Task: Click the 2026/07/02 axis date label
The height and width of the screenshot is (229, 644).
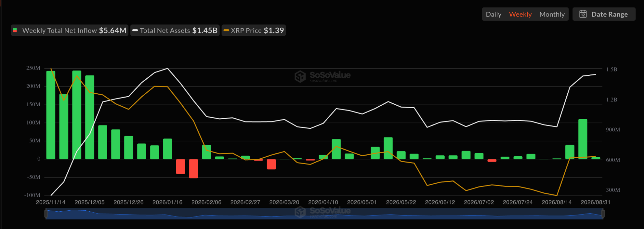Action: point(479,202)
